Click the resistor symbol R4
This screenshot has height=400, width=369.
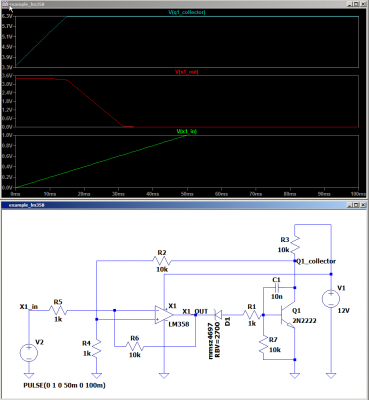click(x=96, y=348)
